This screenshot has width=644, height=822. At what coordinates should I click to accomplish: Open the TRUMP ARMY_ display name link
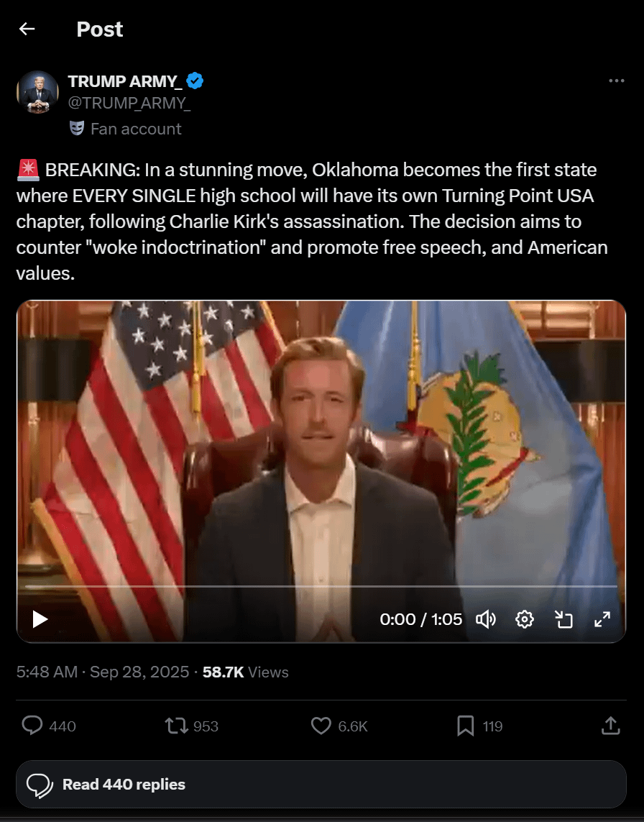[x=125, y=81]
